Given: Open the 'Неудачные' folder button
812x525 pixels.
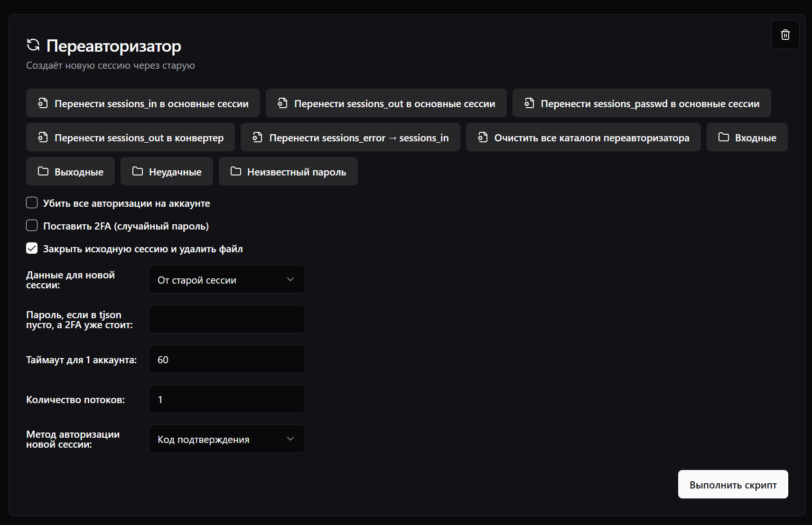Looking at the screenshot, I should (167, 172).
